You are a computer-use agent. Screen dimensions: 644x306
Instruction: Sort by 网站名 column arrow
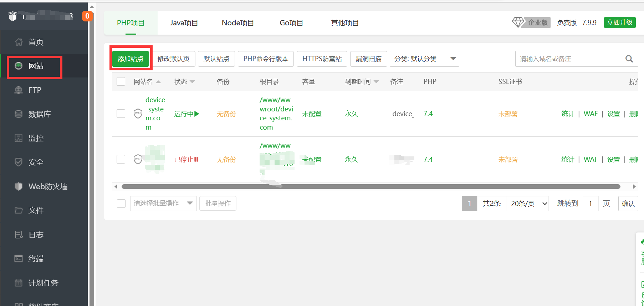[158, 82]
